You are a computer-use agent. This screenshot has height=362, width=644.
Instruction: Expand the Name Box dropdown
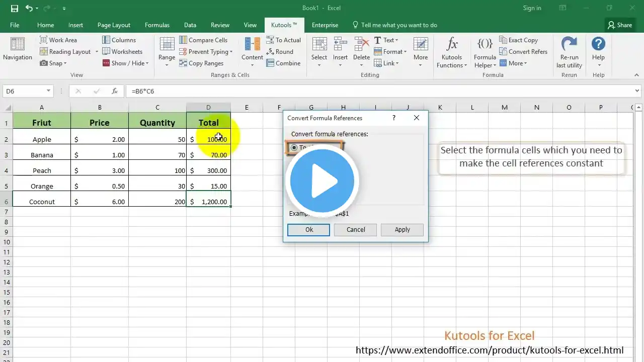(x=48, y=91)
